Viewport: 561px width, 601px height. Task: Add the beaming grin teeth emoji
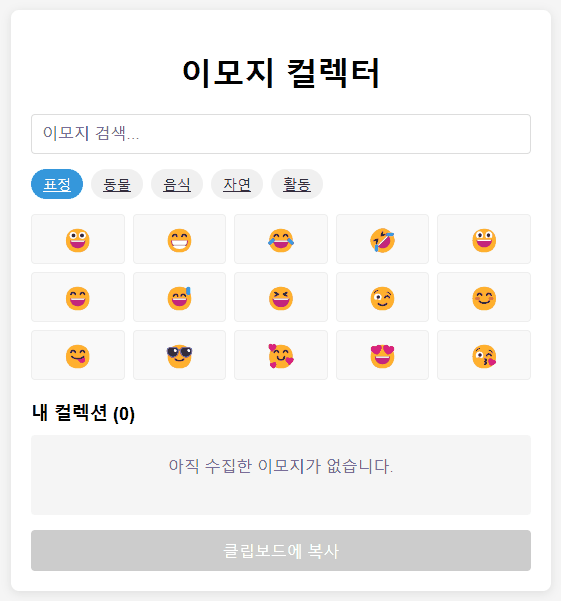[x=179, y=239]
